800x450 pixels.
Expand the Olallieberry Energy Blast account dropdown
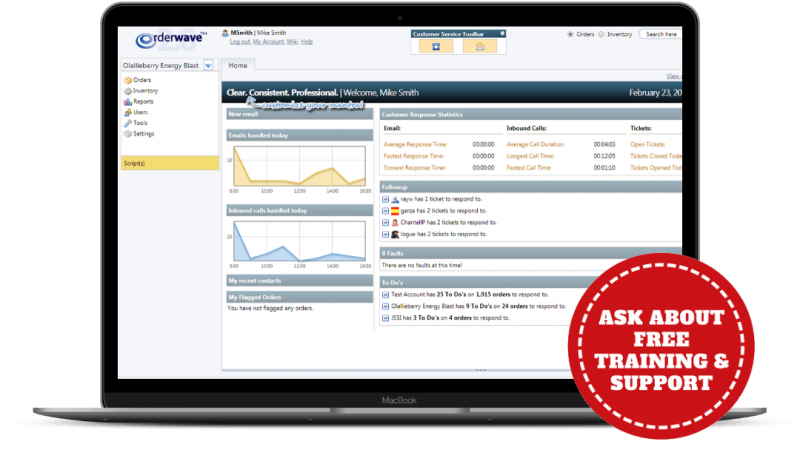point(208,65)
